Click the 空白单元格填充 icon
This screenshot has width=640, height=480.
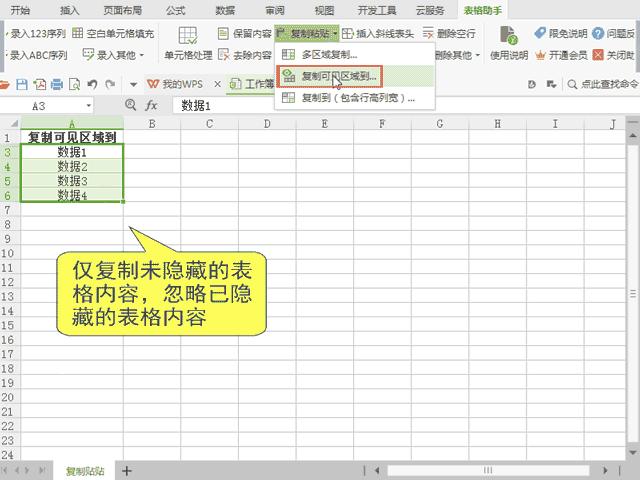[78, 33]
